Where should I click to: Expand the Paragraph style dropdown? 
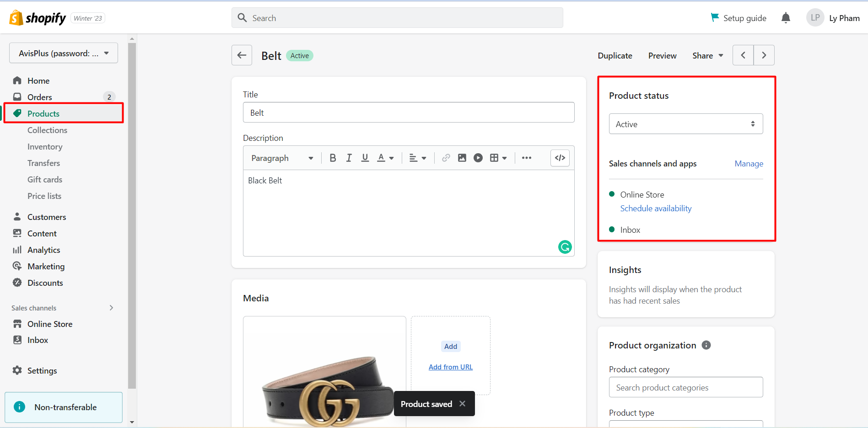point(282,158)
